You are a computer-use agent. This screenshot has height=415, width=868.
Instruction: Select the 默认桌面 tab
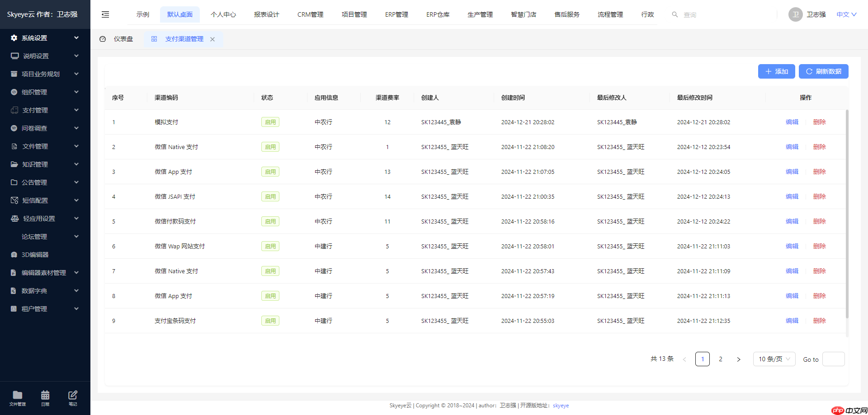179,14
